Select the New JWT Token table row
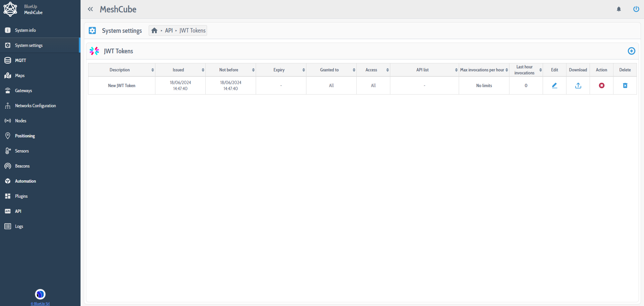Screen dimensions: 644x306 pos(121,85)
